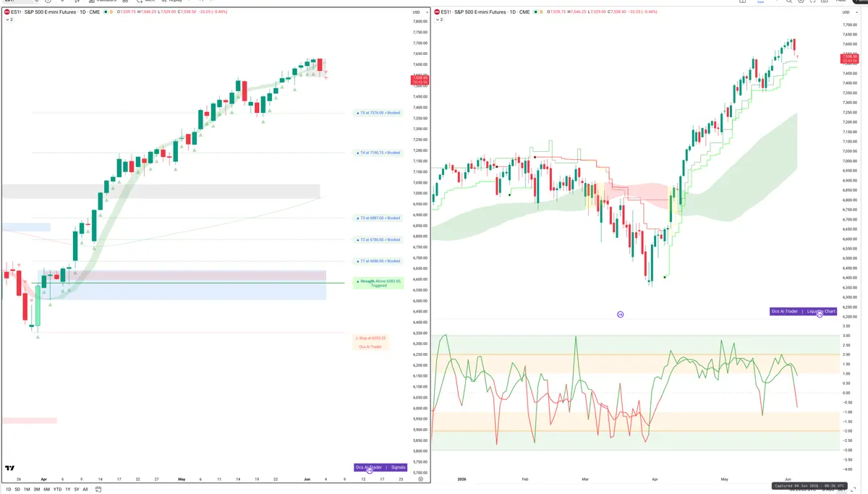Click the T1 at 6686.00 Booked label
This screenshot has height=494, width=868.
click(x=378, y=261)
